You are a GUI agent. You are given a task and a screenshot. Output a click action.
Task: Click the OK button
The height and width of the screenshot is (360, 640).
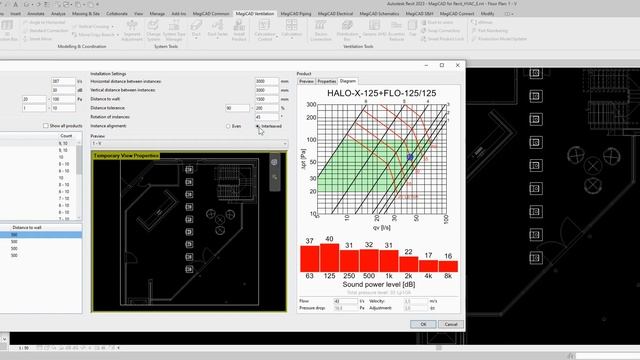(x=423, y=324)
